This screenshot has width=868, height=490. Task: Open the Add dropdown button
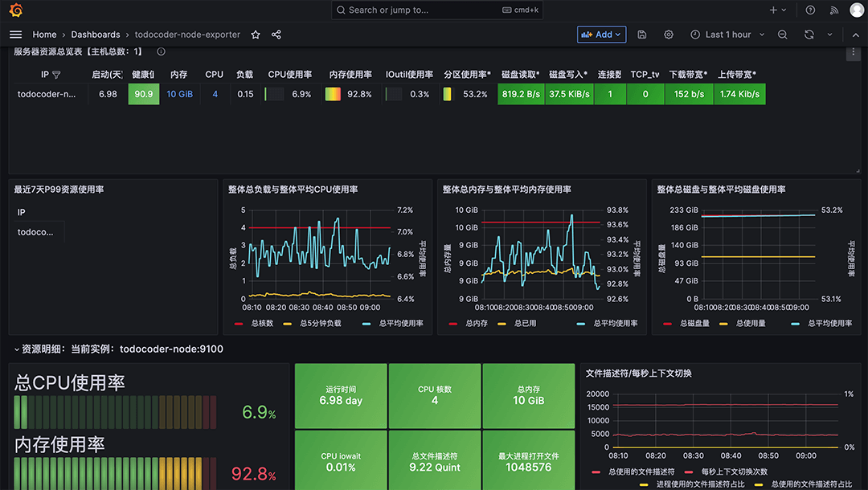coord(601,35)
